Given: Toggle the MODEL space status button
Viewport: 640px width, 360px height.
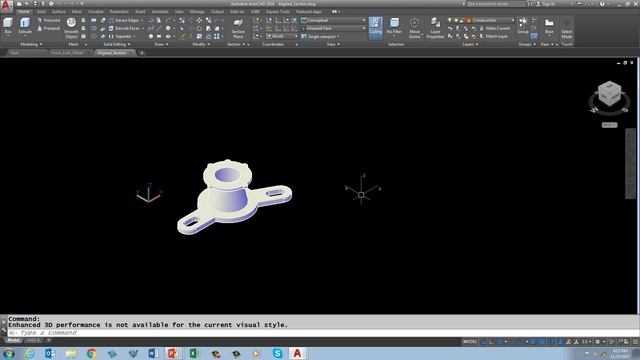Looking at the screenshot, I should pyautogui.click(x=470, y=342).
